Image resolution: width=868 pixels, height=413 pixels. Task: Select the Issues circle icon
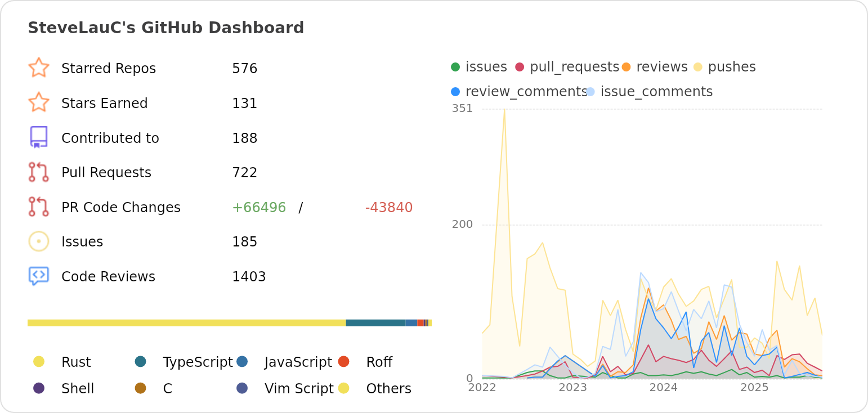39,241
